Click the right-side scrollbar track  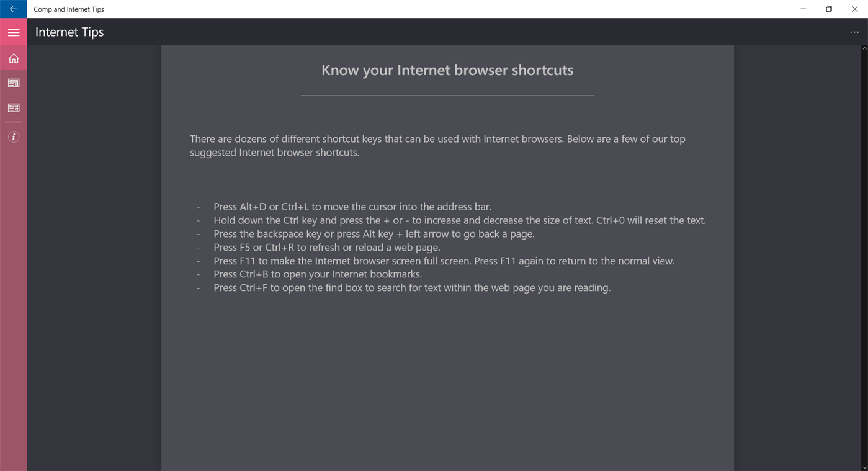tap(863, 248)
